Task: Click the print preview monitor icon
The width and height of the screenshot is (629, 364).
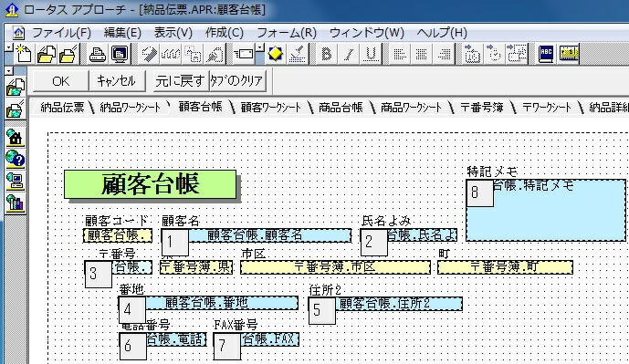Action: [120, 53]
